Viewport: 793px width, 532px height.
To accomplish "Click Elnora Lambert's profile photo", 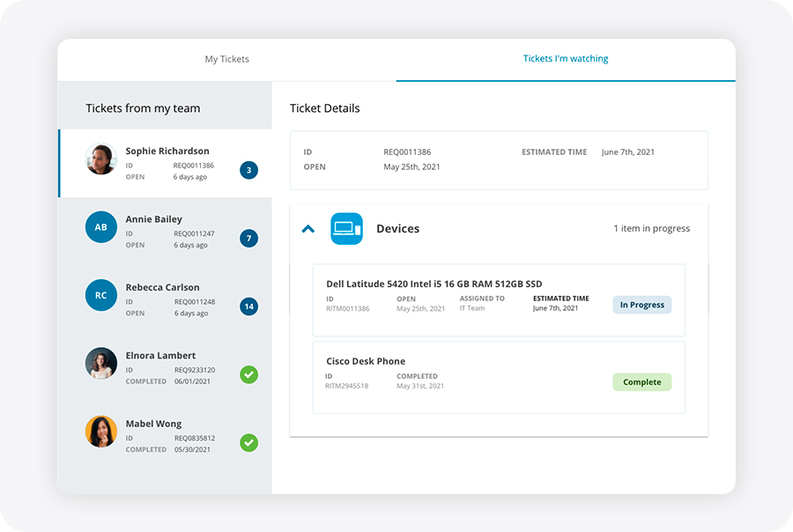I will click(x=101, y=363).
